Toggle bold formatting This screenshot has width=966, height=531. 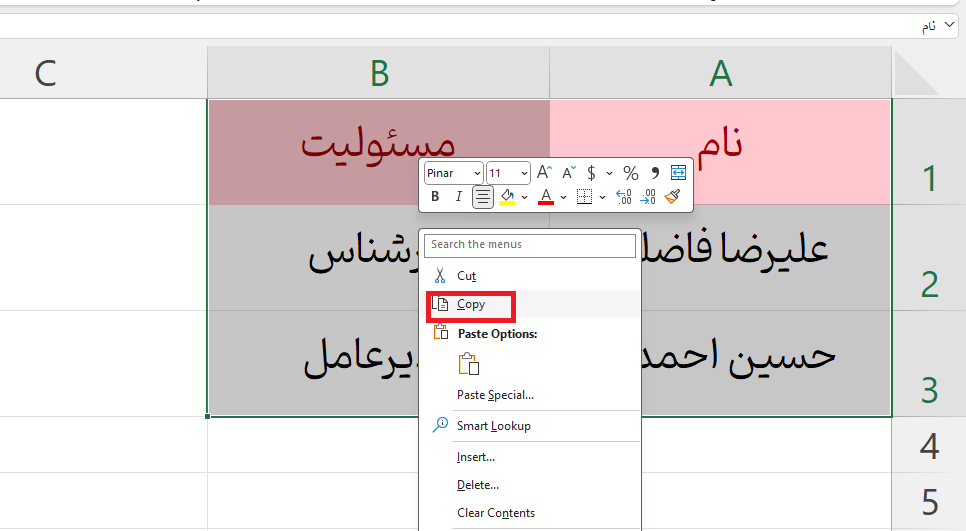click(x=435, y=197)
